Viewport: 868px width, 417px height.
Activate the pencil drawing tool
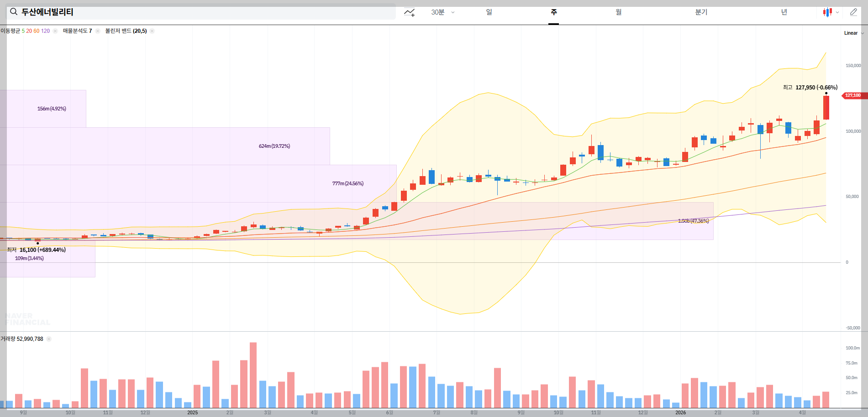point(853,12)
